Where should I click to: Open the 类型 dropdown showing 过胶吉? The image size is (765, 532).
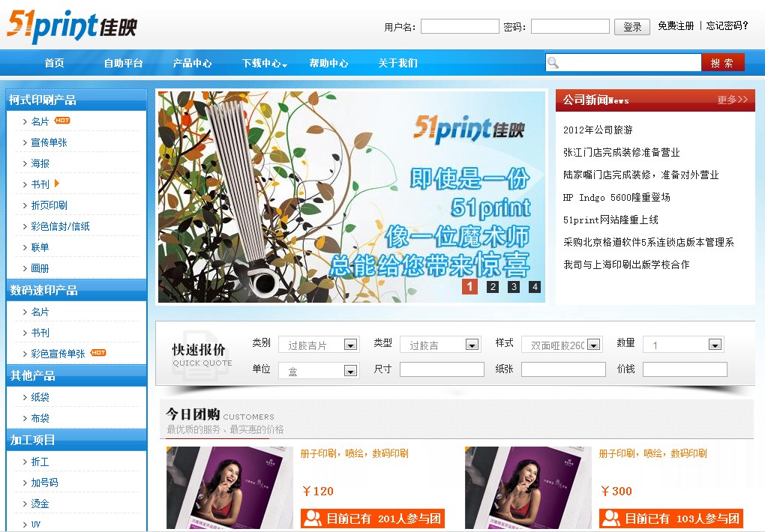tap(440, 345)
